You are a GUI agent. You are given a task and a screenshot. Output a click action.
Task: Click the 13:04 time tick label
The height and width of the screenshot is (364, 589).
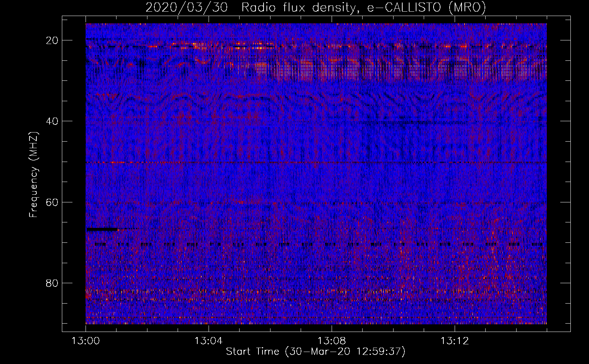pos(208,341)
